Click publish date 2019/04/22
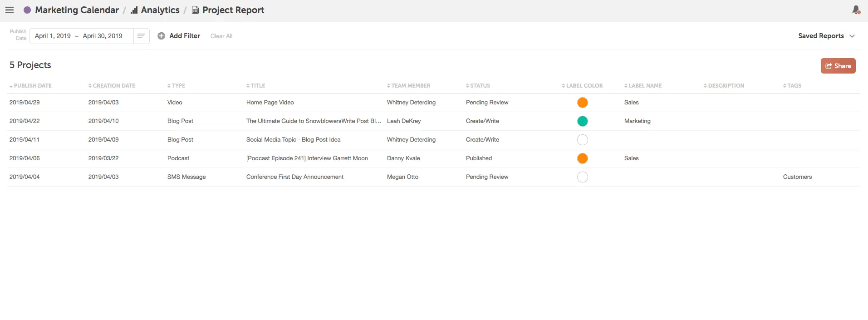Image resolution: width=868 pixels, height=320 pixels. click(25, 121)
